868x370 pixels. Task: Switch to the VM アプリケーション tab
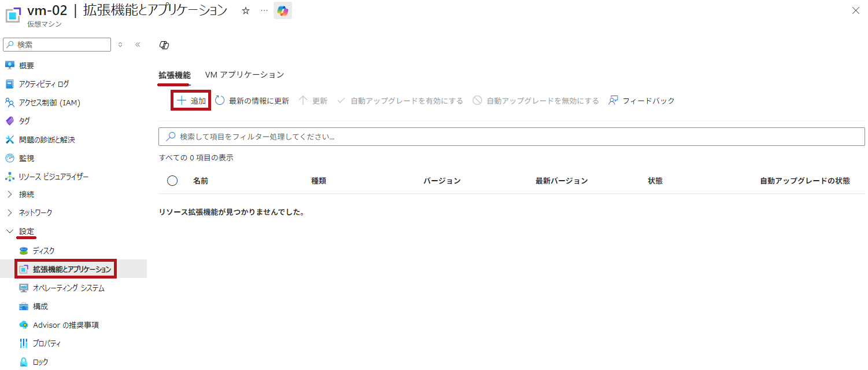(x=244, y=75)
